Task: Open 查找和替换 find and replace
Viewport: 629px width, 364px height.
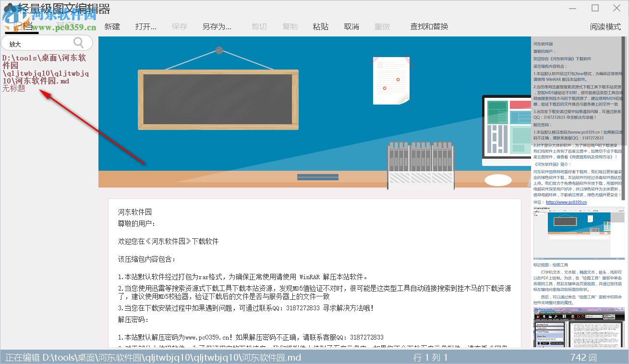Action: pyautogui.click(x=430, y=26)
